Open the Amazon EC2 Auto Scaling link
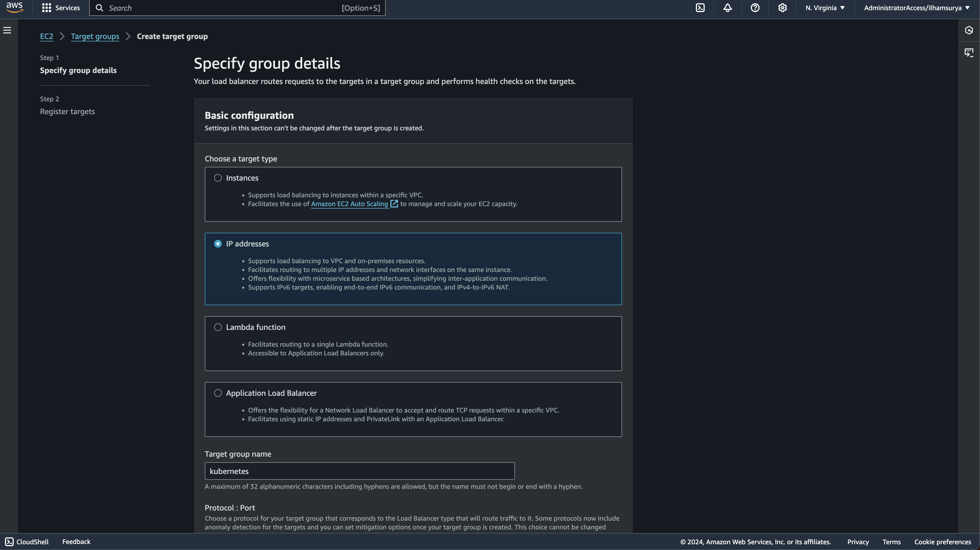980x550 pixels. tap(349, 204)
